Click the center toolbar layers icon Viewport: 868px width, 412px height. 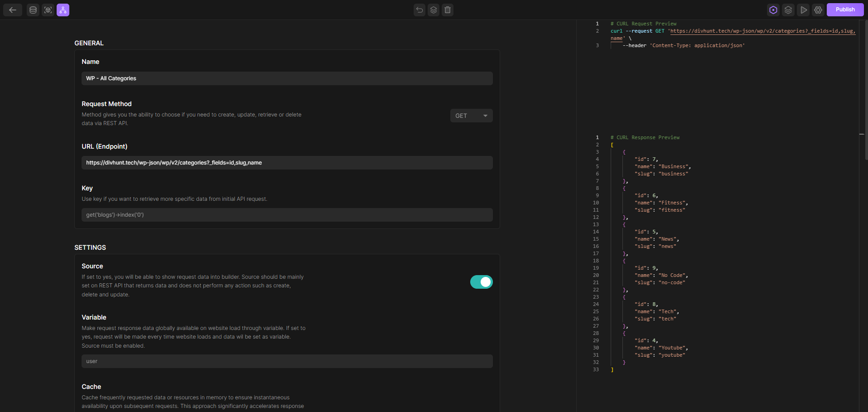coord(434,10)
